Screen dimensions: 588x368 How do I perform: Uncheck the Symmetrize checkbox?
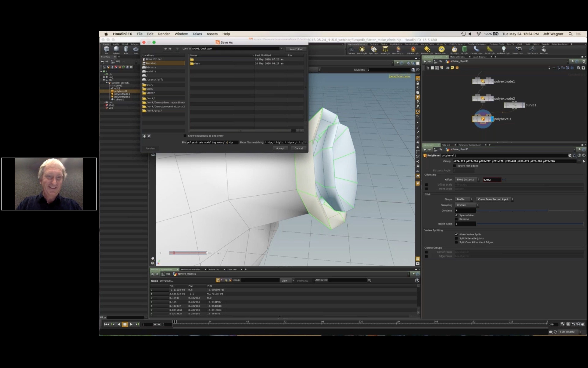pos(456,215)
